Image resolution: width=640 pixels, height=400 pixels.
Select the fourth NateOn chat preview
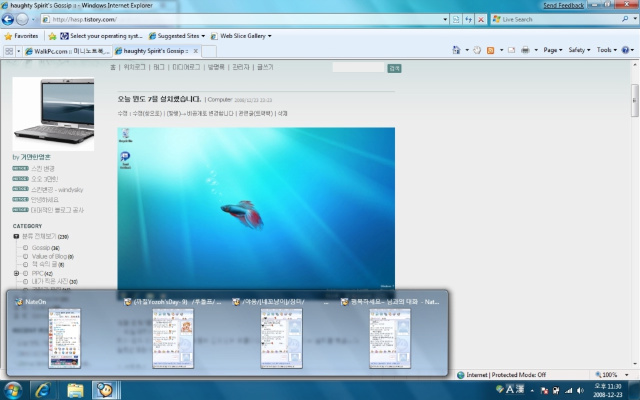coord(390,338)
